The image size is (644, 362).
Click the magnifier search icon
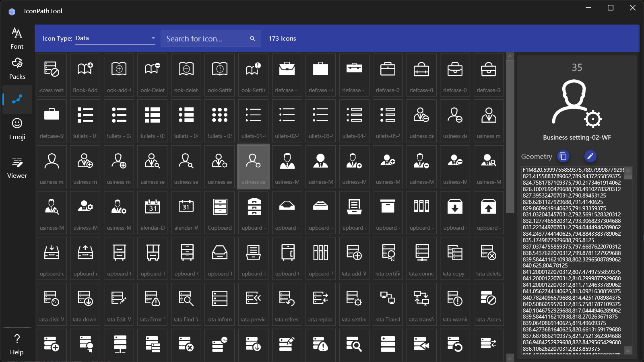pos(252,39)
